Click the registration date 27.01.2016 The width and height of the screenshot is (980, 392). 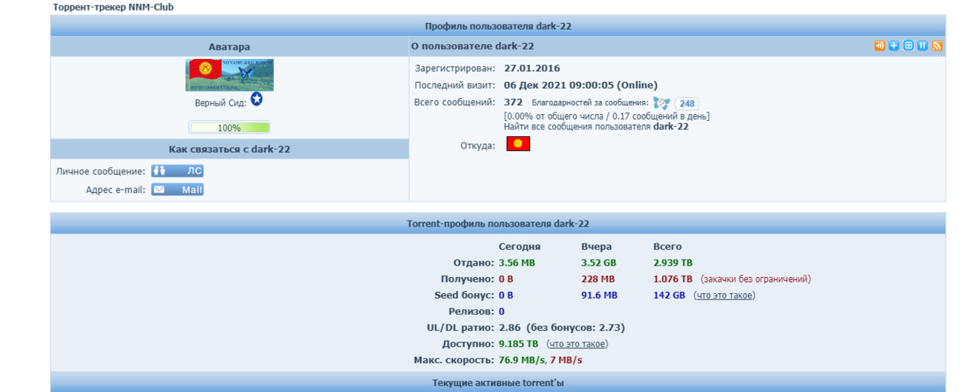point(531,69)
